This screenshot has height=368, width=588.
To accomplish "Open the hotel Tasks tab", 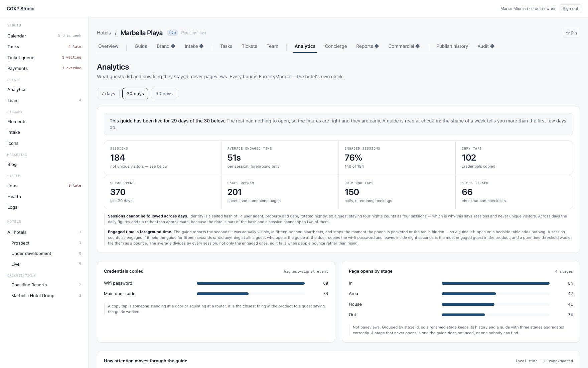I will click(226, 46).
